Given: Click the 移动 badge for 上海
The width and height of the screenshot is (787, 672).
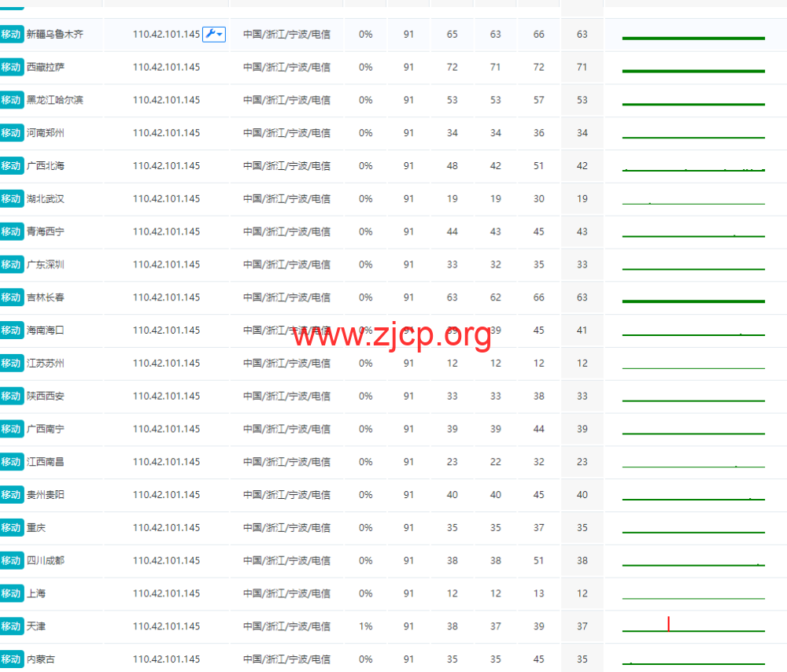Looking at the screenshot, I should pyautogui.click(x=11, y=593).
